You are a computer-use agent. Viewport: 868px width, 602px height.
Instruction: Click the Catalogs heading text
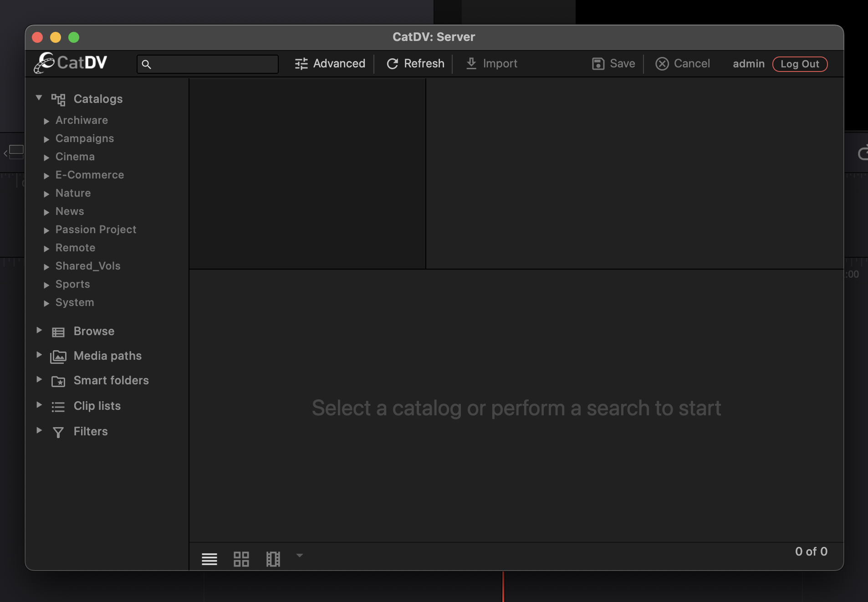coord(98,99)
